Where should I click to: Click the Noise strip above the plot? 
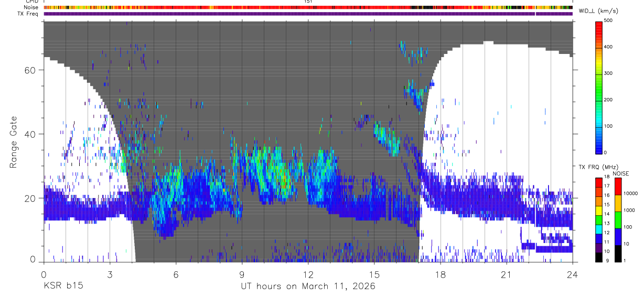pyautogui.click(x=308, y=7)
